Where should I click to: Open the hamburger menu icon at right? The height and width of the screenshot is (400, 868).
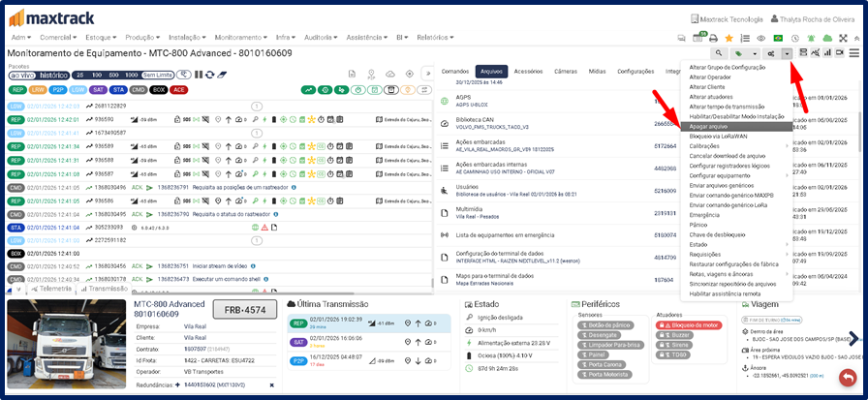[x=857, y=53]
